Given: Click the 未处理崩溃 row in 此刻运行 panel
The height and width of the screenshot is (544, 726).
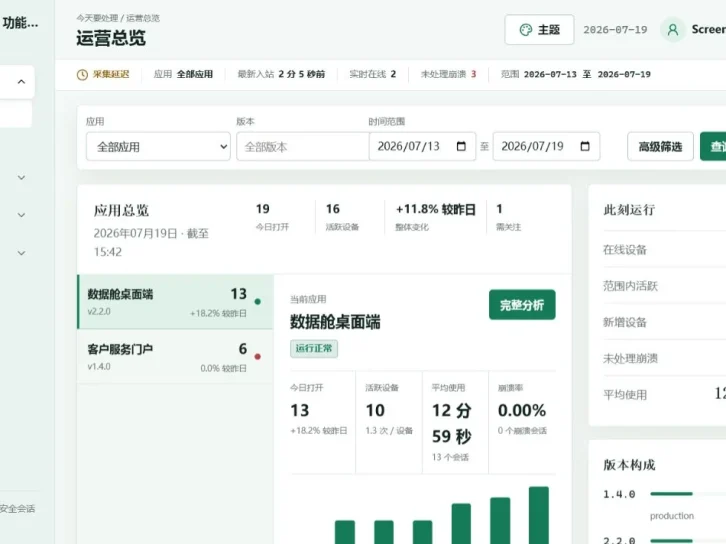Looking at the screenshot, I should point(664,358).
